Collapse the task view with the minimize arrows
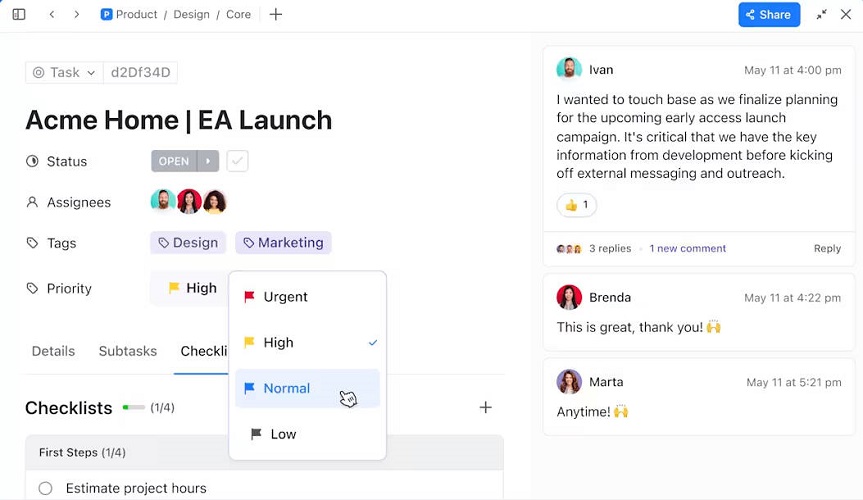 821,15
